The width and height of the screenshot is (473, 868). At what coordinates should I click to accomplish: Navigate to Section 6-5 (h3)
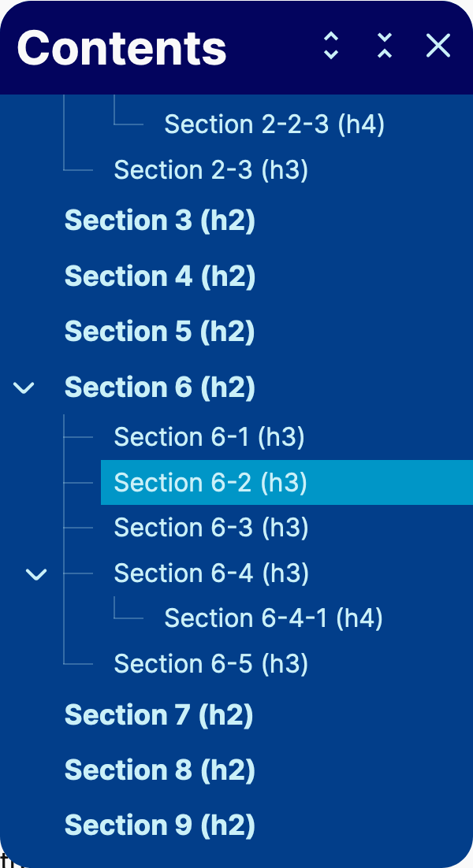(x=210, y=664)
